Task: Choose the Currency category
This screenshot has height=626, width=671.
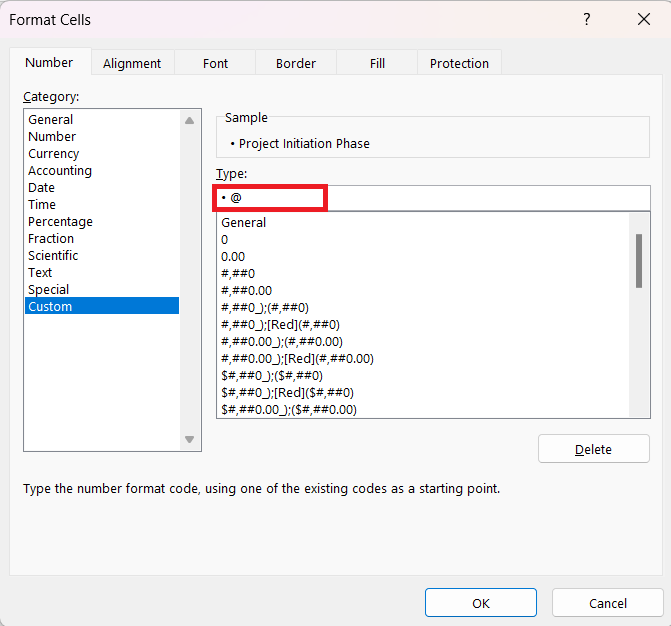Action: (102, 153)
